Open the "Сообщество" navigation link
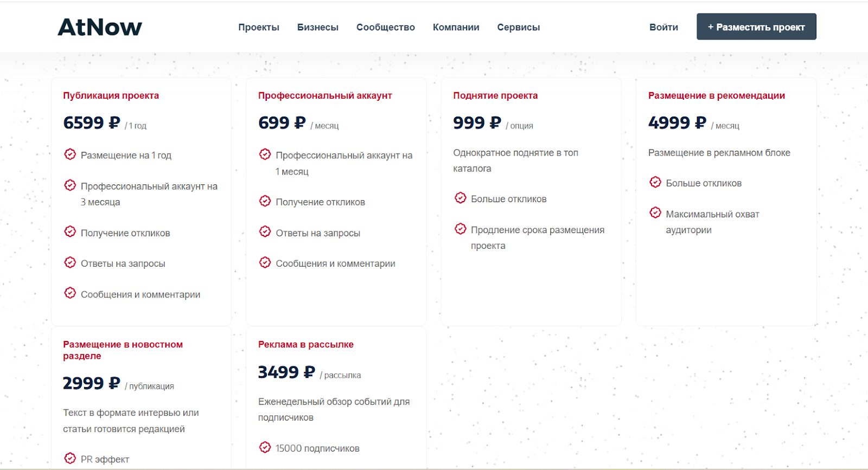The height and width of the screenshot is (470, 868). pyautogui.click(x=386, y=27)
